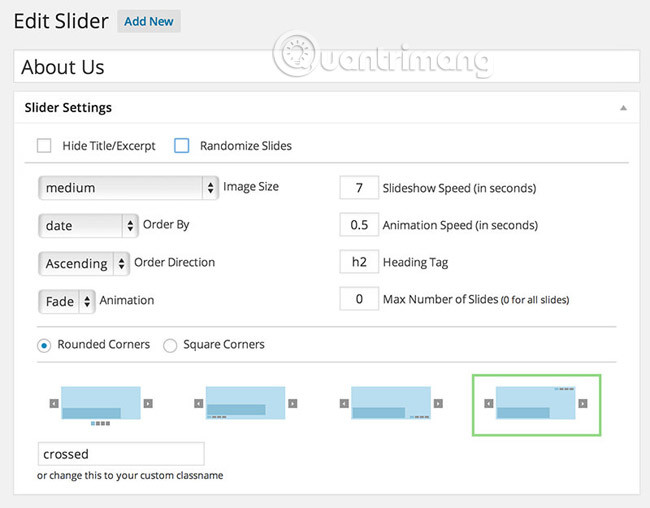This screenshot has height=508, width=650.
Task: Click the green-highlighted layout with top-right dots
Action: 536,404
